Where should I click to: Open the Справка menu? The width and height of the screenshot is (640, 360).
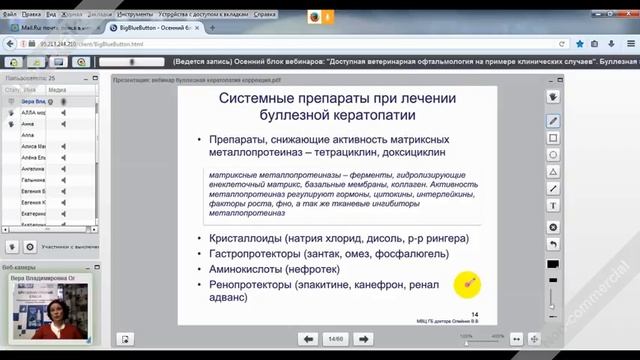click(264, 14)
